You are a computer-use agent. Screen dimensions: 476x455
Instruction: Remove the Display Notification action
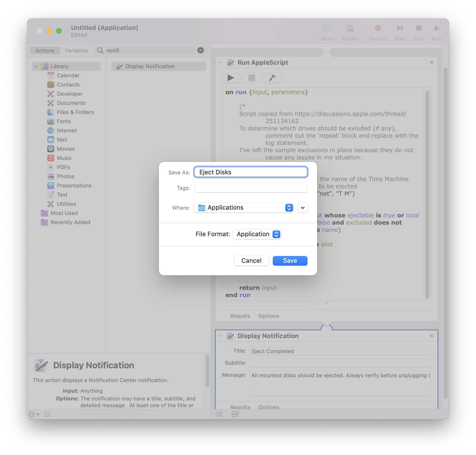tap(431, 336)
